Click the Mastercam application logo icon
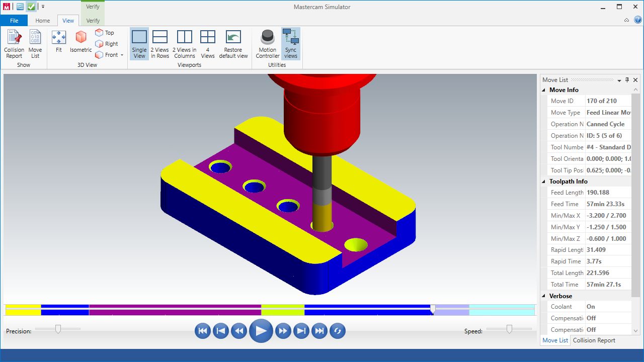The width and height of the screenshot is (644, 362). click(x=8, y=7)
